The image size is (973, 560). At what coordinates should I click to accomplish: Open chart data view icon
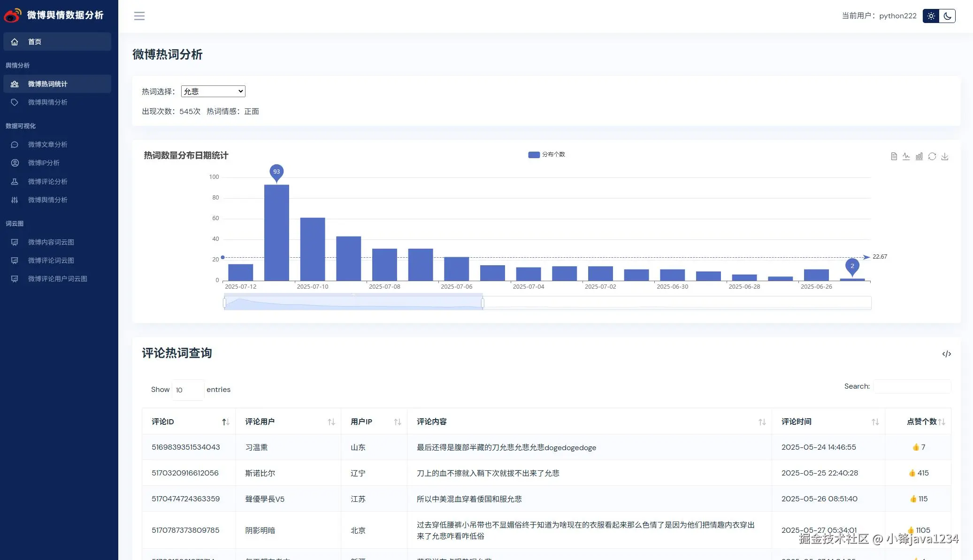[x=894, y=156]
